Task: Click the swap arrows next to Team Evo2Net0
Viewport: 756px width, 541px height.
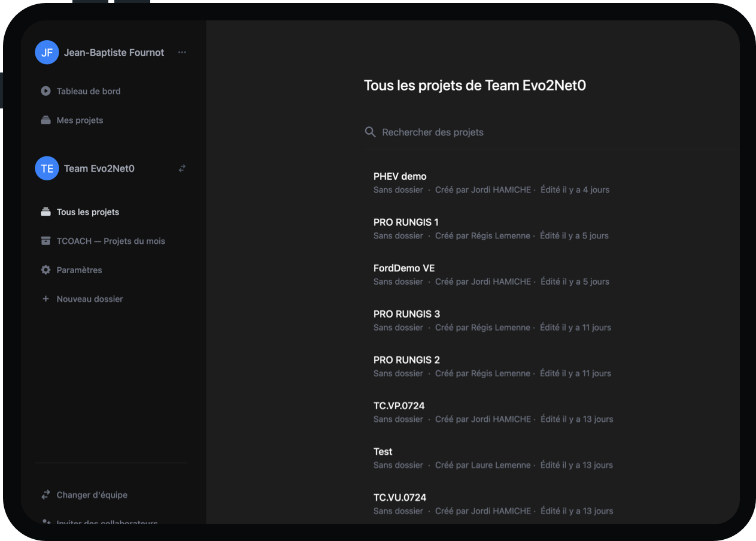Action: coord(182,168)
